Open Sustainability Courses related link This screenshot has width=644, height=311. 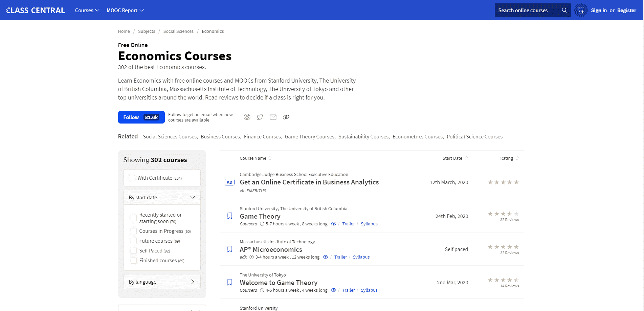click(363, 137)
